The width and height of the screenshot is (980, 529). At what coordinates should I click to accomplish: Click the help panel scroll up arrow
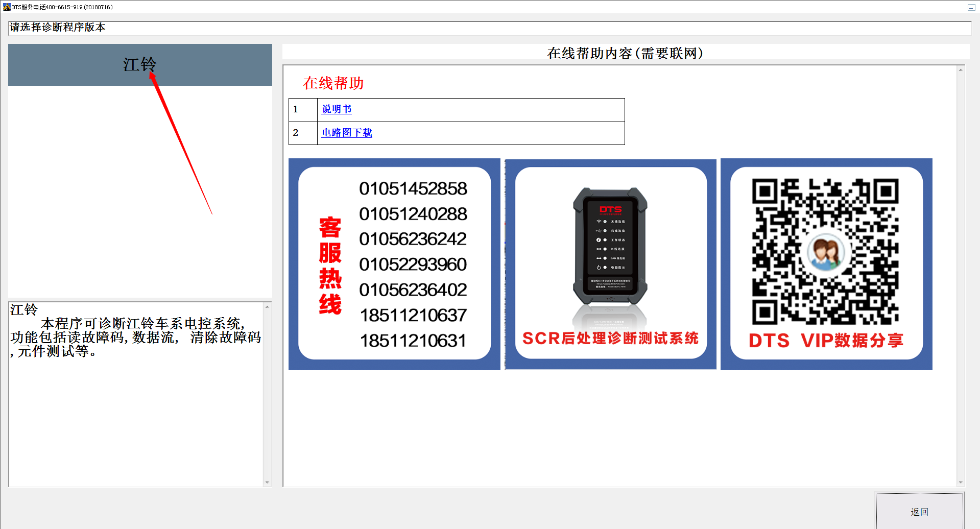click(961, 70)
